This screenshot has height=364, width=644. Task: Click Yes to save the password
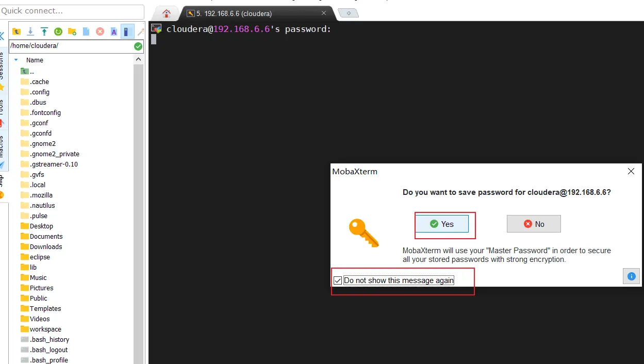click(x=442, y=224)
